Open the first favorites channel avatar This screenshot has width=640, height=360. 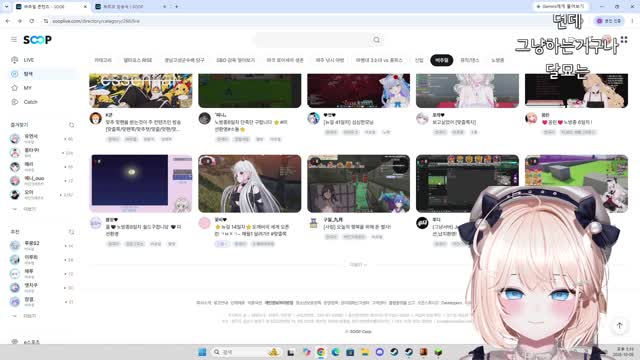15,139
